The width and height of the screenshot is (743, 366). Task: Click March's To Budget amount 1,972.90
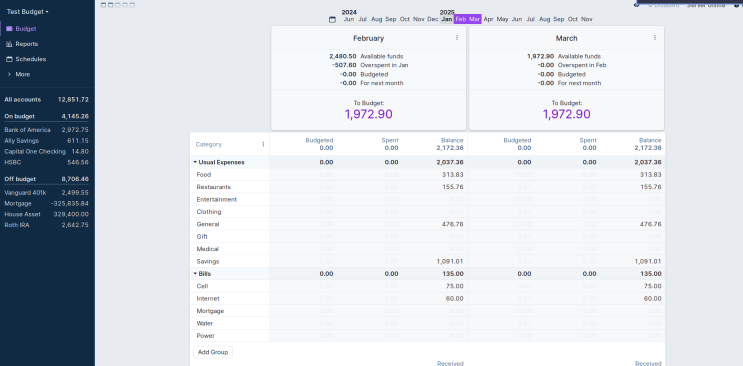(566, 114)
